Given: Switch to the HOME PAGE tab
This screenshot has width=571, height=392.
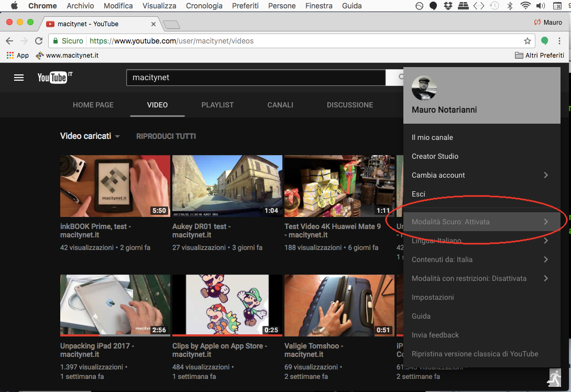Looking at the screenshot, I should 93,105.
